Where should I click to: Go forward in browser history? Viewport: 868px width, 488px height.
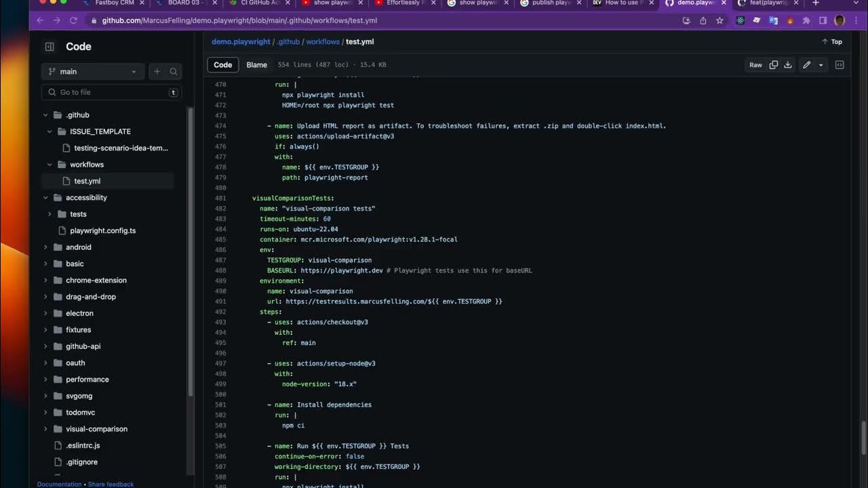56,20
